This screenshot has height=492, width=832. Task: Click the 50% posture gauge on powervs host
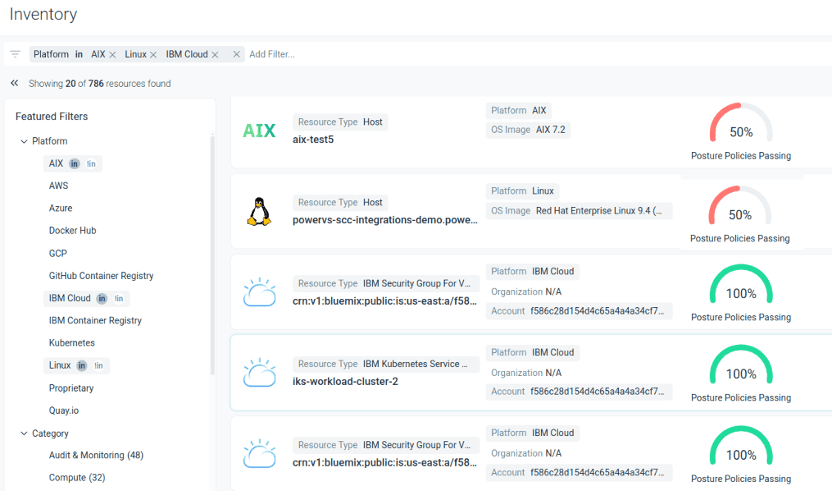coord(740,206)
